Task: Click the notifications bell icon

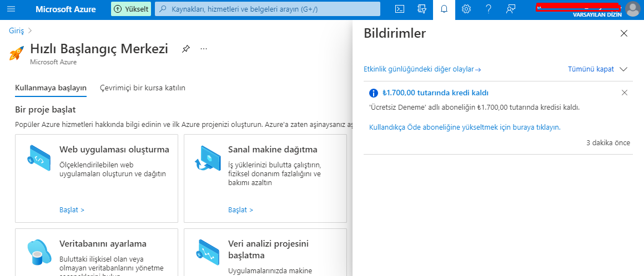Action: (444, 9)
